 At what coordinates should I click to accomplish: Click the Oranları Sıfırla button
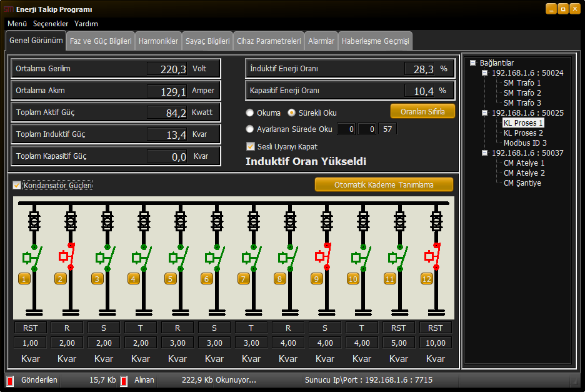click(x=422, y=112)
